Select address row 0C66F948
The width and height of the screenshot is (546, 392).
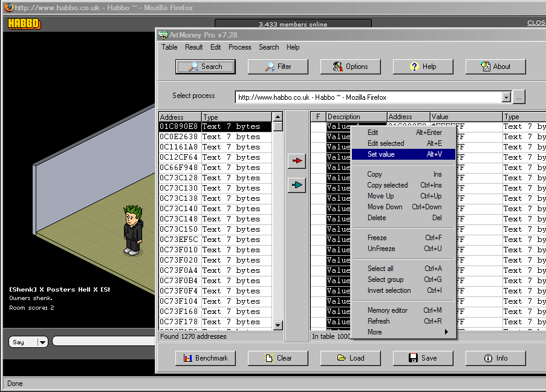[x=215, y=168]
